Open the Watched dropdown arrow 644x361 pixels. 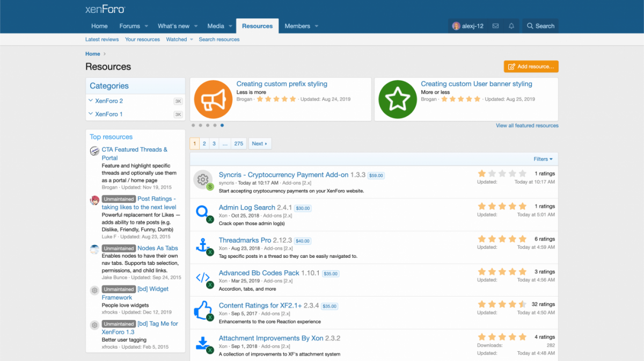click(191, 39)
